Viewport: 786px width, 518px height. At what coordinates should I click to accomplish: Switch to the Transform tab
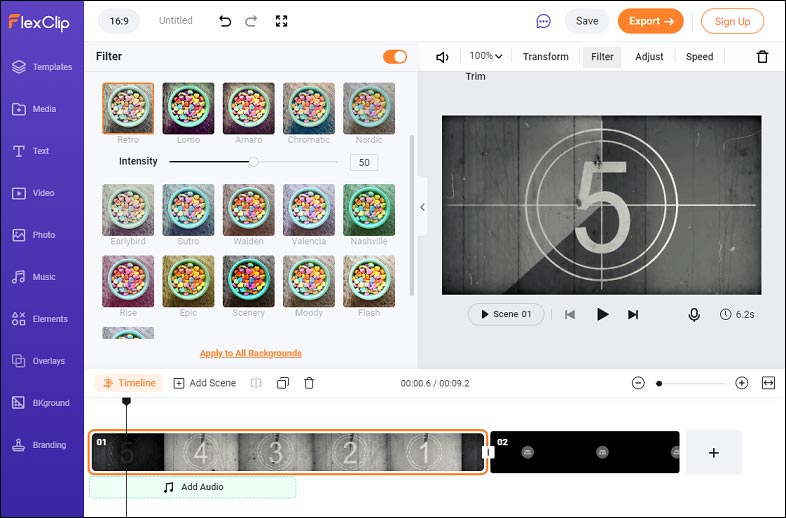tap(545, 57)
